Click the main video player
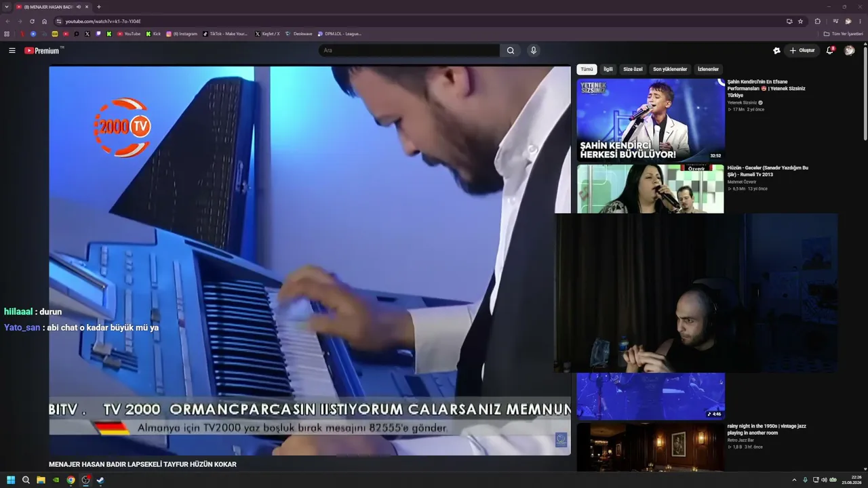Viewport: 868px width, 488px height. coord(310,260)
